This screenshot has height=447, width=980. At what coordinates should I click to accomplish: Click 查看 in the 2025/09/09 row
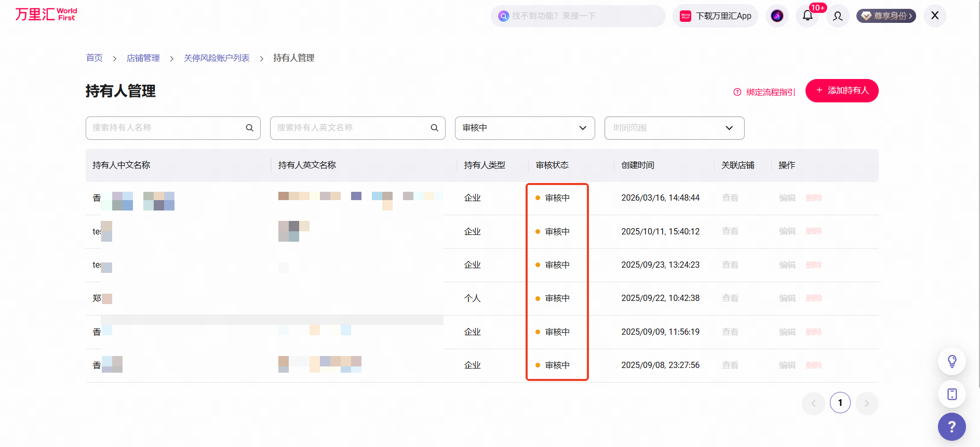tap(730, 332)
